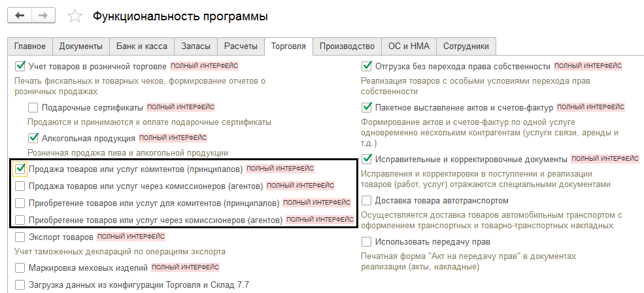Enable Доставка товара автотранспортом
The width and height of the screenshot is (644, 293).
367,201
